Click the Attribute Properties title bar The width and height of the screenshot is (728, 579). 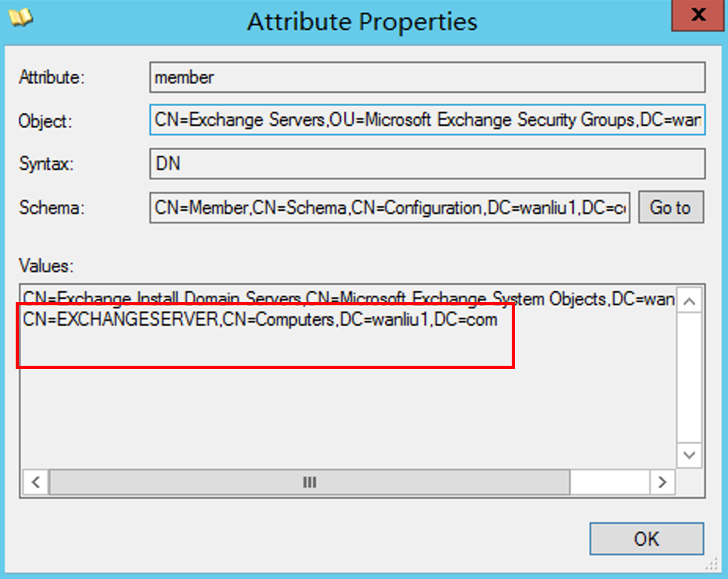pyautogui.click(x=362, y=21)
